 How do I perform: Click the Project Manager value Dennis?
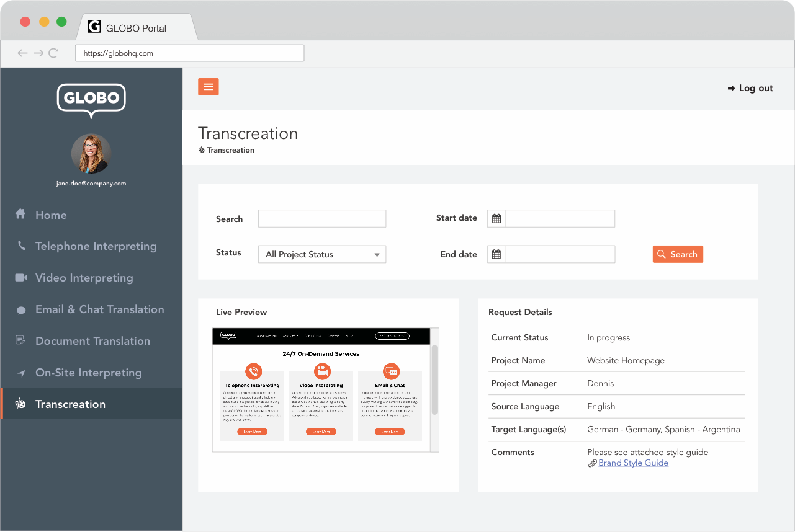[600, 384]
